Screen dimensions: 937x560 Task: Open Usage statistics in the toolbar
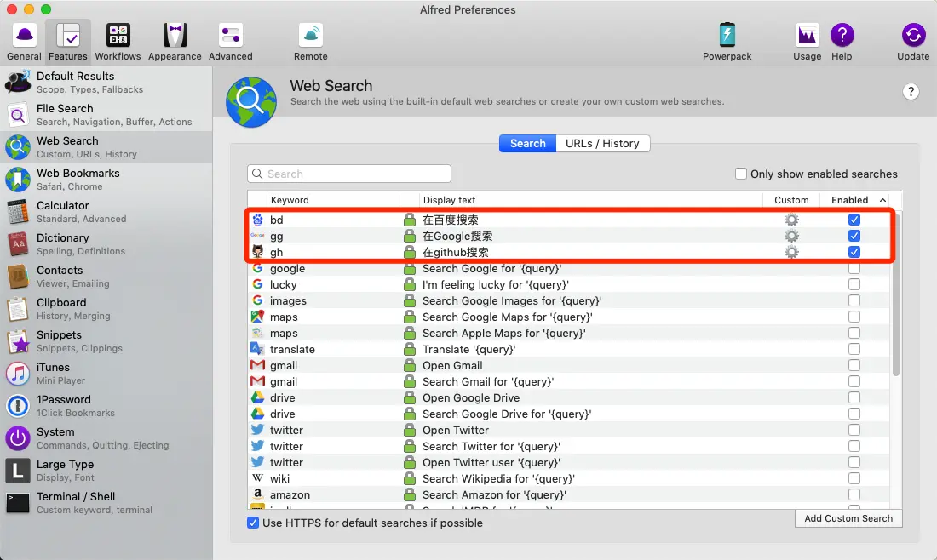click(807, 42)
